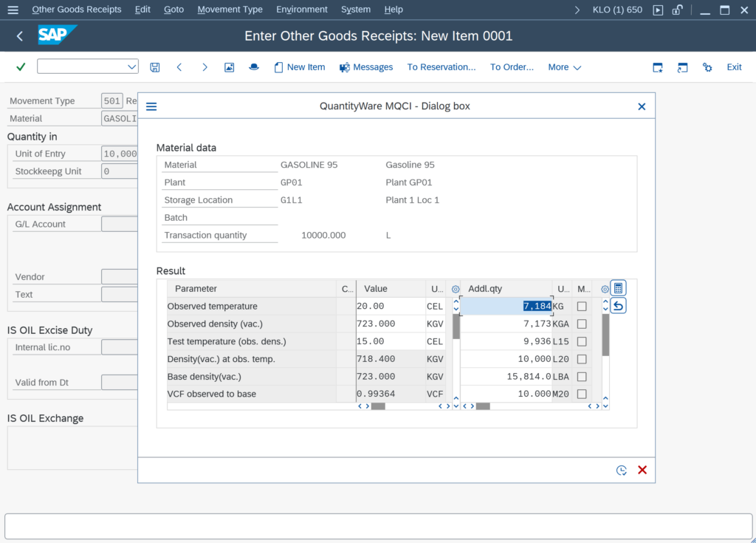Click the Parameter column header
This screenshot has width=756, height=543.
[251, 289]
